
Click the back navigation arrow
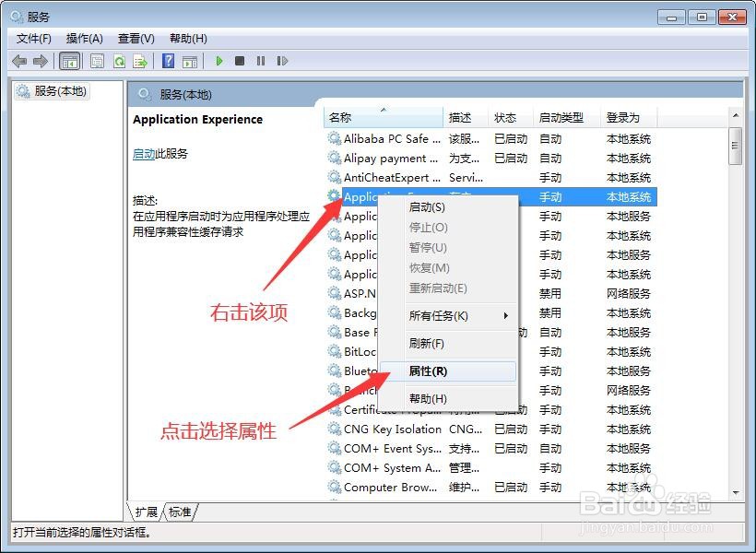tap(20, 61)
